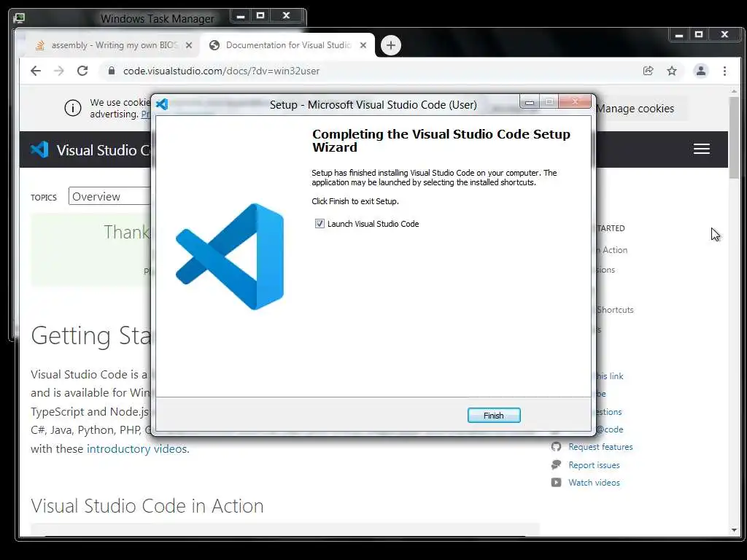Click the Visual Studio Code logo on the site header
Screen dimensions: 747x560
(39, 150)
